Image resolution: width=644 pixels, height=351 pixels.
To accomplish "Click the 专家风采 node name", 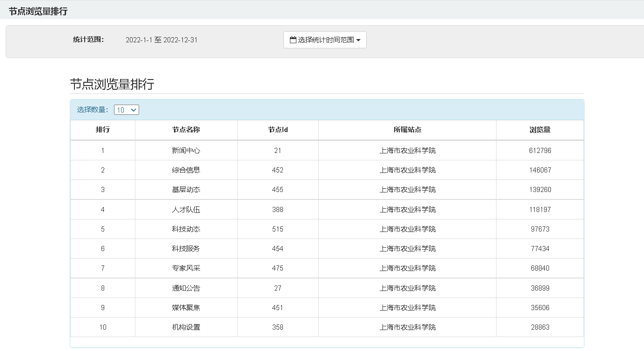I will tap(186, 268).
